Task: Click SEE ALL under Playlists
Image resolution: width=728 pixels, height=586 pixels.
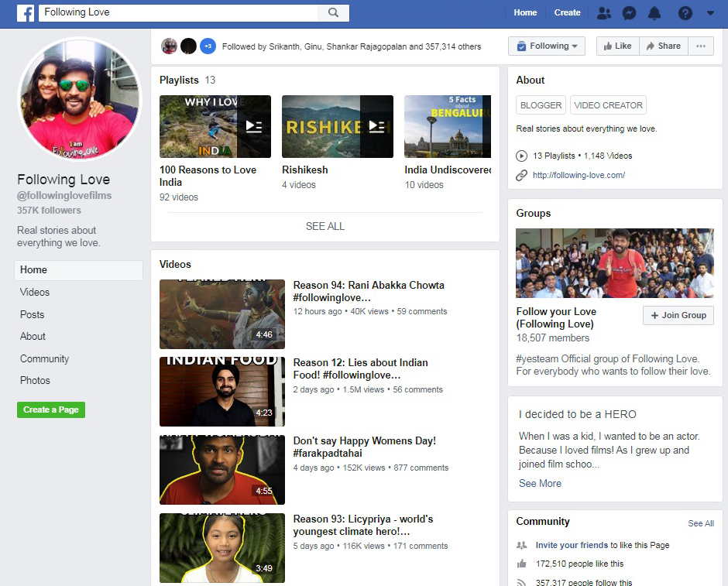Action: pos(325,226)
